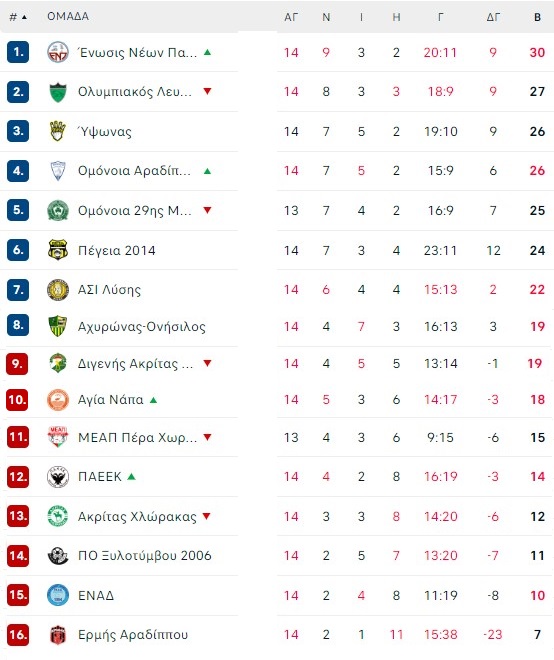
Task: Click the Ολυμπιακός Λευκωσίας green shield logo
Action: pyautogui.click(x=58, y=92)
